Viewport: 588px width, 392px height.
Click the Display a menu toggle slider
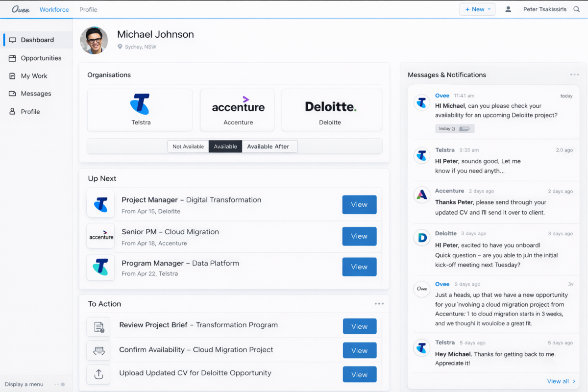pyautogui.click(x=60, y=384)
